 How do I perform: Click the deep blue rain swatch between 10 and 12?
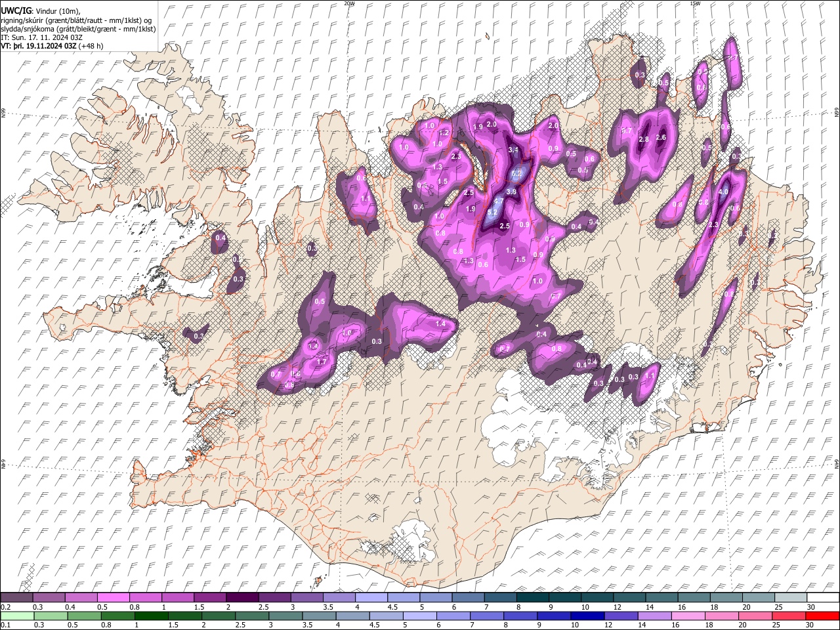587,616
